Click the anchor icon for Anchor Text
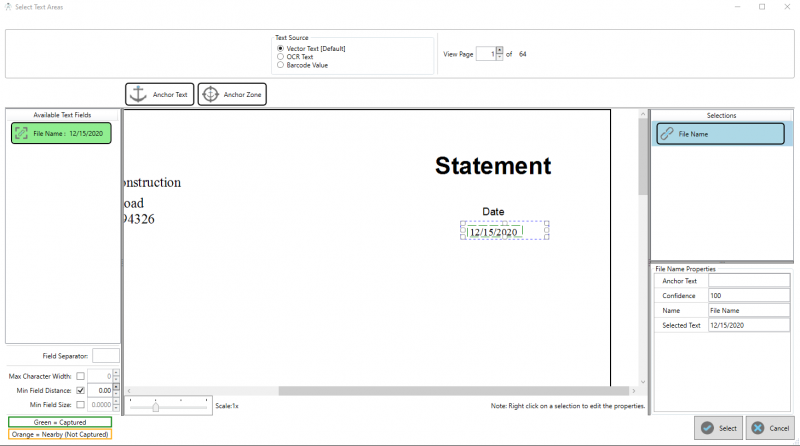 139,94
